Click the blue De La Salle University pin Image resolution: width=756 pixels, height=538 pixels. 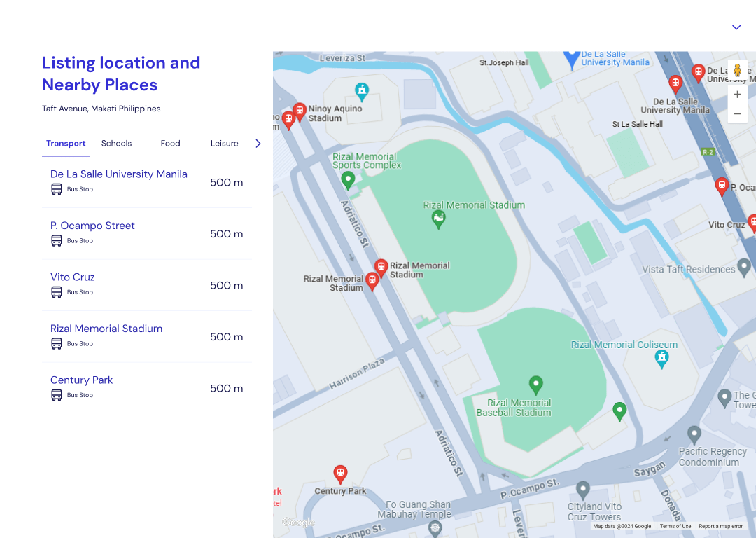tap(572, 60)
